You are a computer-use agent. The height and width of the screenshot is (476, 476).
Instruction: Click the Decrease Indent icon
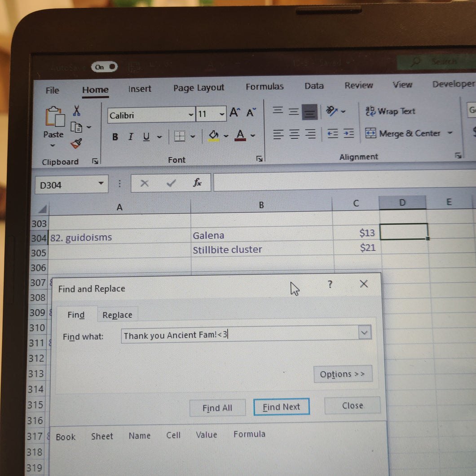point(333,133)
